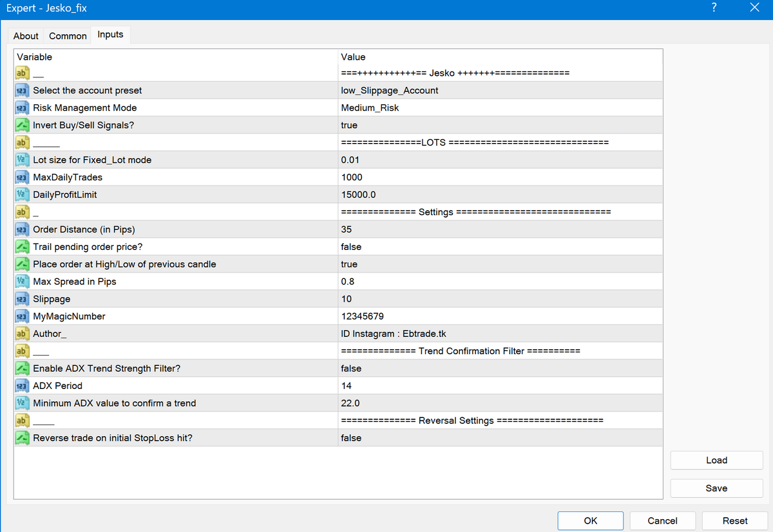The height and width of the screenshot is (532, 773).
Task: Switch to the About tab
Action: tap(26, 36)
